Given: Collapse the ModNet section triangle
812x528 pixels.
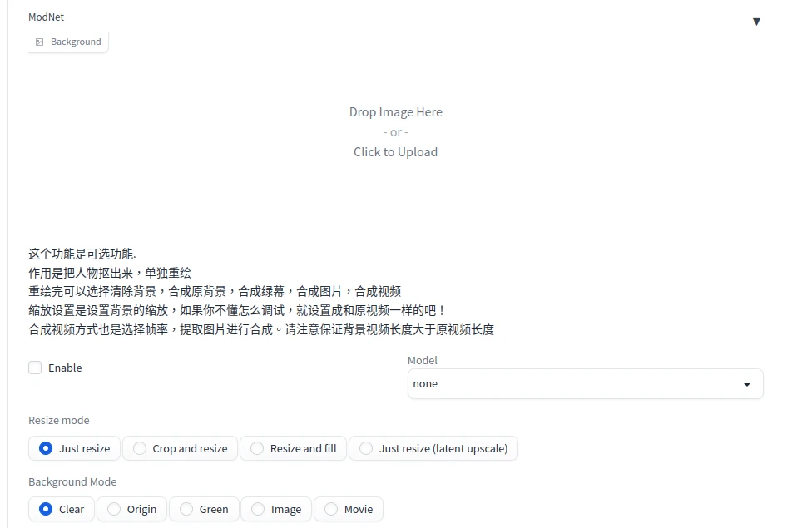Looking at the screenshot, I should (756, 22).
